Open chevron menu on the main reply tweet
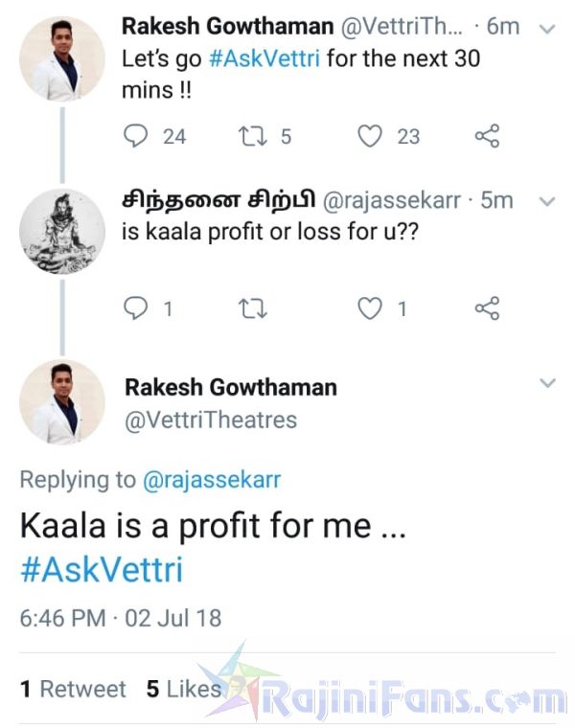Viewport: 575px width, 728px height. 548,383
